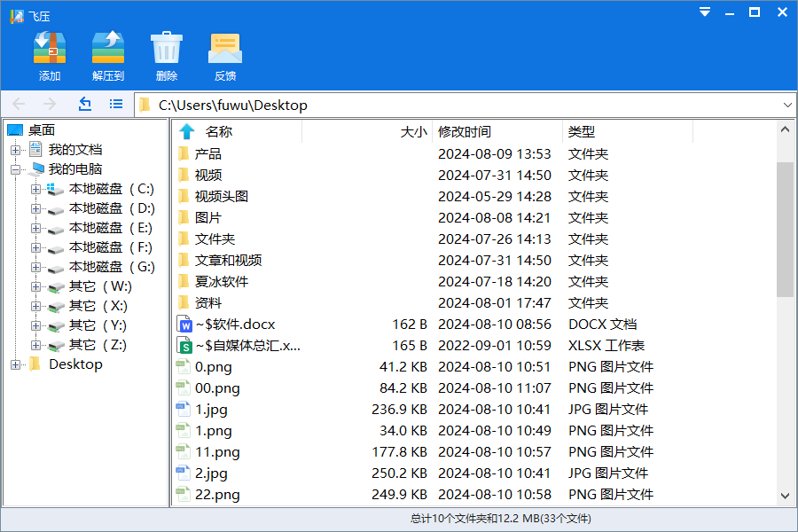The width and height of the screenshot is (798, 532).
Task: Open the 反馈 (Feedback) envelope icon
Action: [x=225, y=49]
